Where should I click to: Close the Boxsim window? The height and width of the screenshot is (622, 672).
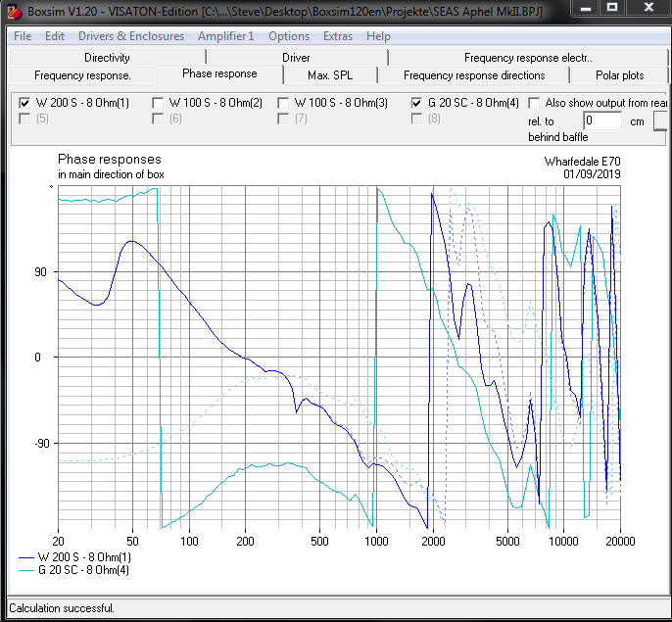[x=648, y=8]
